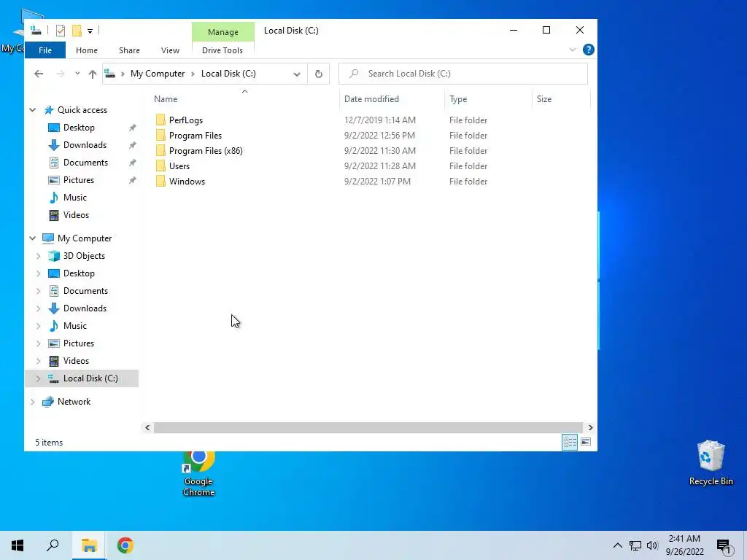
Task: Click Local Disk (C:) breadcrumb in address bar
Action: [x=228, y=74]
